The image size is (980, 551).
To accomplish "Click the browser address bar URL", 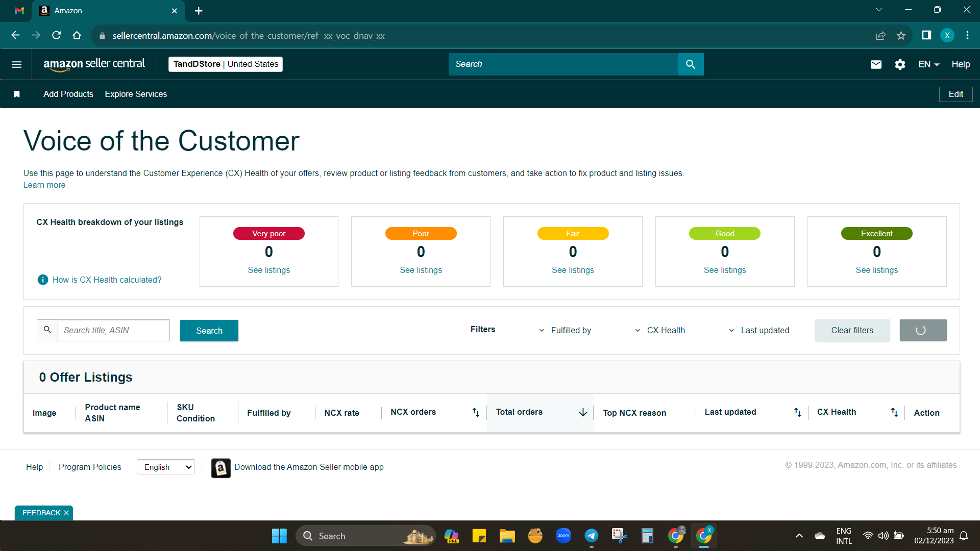I will coord(249,36).
